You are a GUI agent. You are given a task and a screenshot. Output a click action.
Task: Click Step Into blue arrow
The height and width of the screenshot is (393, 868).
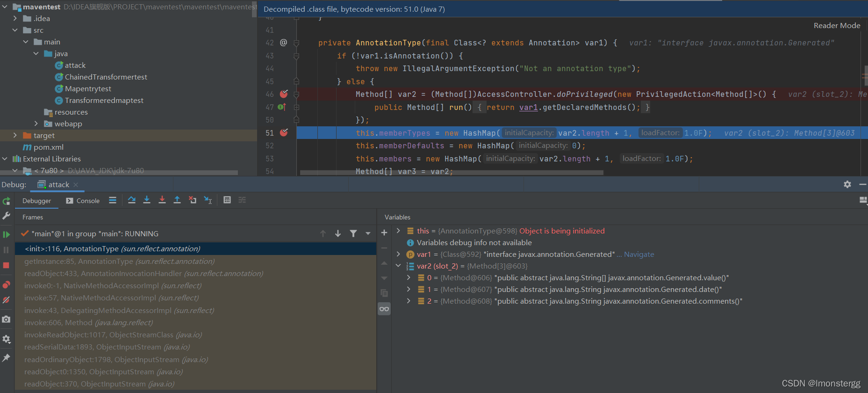click(147, 200)
